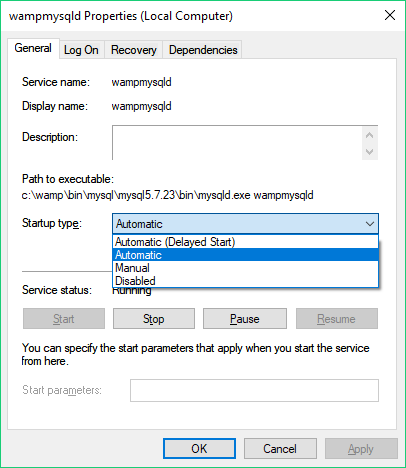The height and width of the screenshot is (468, 406).
Task: Click the greyed-out Start button
Action: tap(64, 319)
